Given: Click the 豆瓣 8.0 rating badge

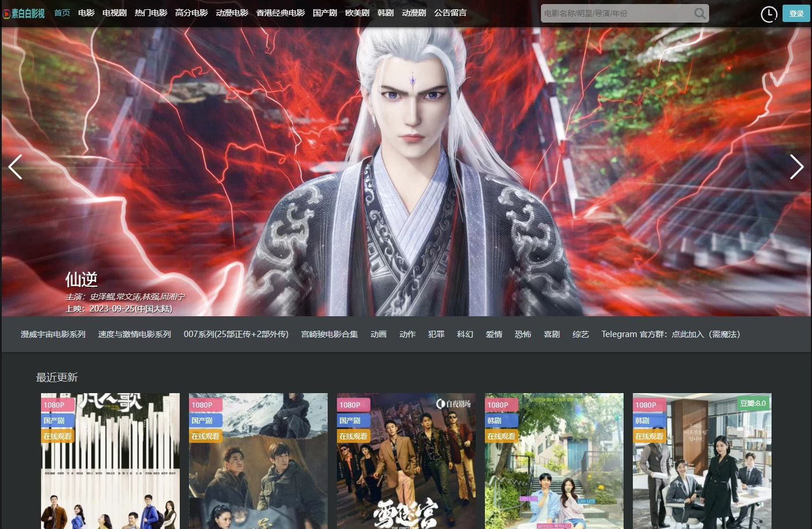Looking at the screenshot, I should [x=752, y=404].
